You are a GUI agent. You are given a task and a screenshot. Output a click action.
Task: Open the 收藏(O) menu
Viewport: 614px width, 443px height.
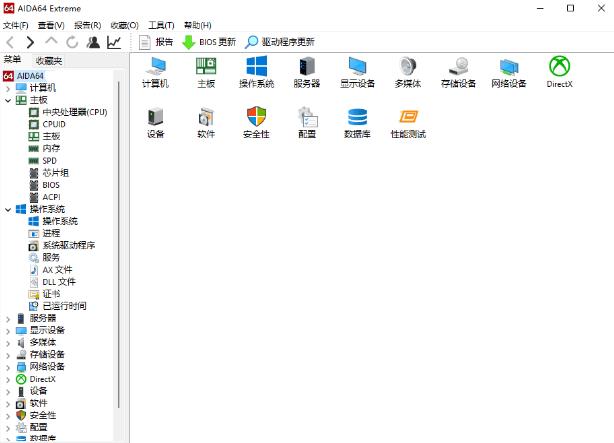pos(125,25)
